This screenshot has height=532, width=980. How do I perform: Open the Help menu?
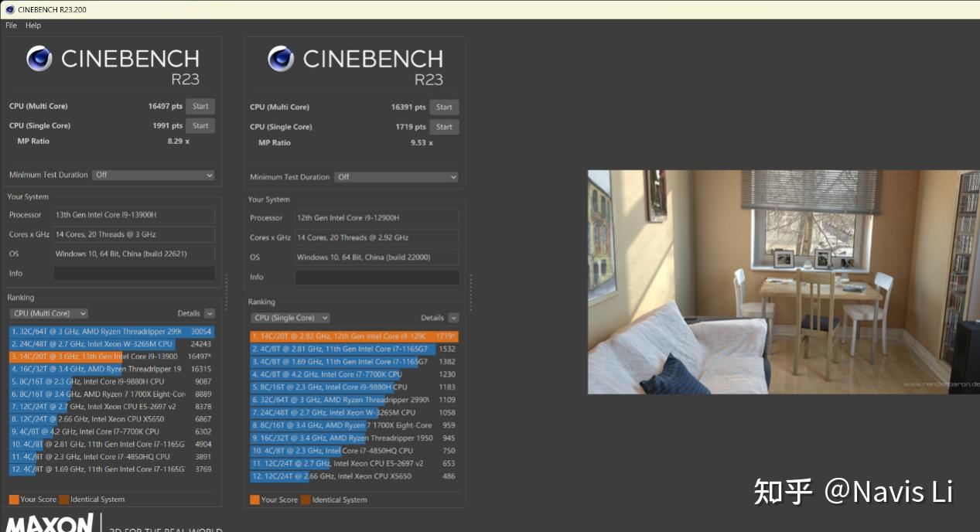point(32,26)
